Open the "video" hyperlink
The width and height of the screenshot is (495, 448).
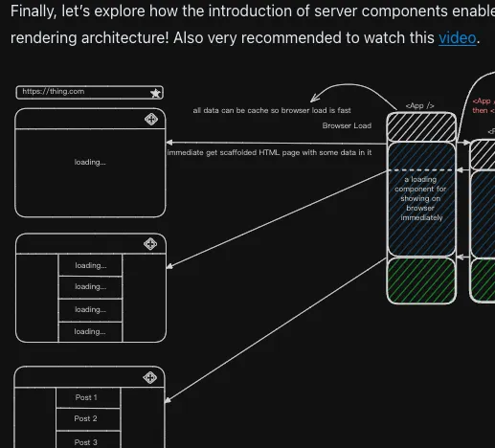pos(458,38)
